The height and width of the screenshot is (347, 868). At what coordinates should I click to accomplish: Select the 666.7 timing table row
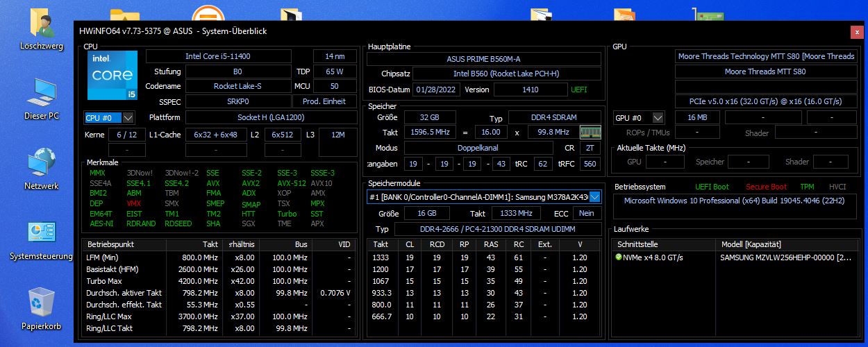pyautogui.click(x=485, y=316)
